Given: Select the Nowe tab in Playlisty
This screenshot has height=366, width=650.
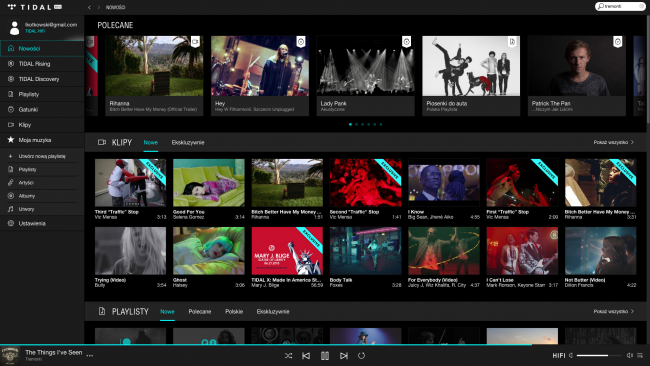Looking at the screenshot, I should point(167,311).
